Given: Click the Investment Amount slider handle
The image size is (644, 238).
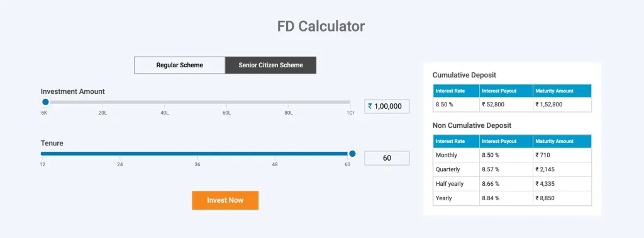Looking at the screenshot, I should click(x=45, y=102).
